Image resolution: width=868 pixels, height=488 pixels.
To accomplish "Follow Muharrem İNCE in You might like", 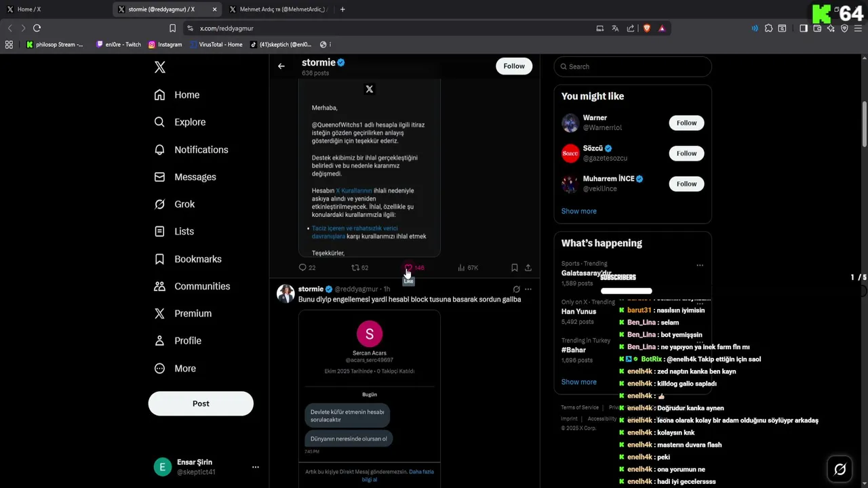I will coord(686,184).
